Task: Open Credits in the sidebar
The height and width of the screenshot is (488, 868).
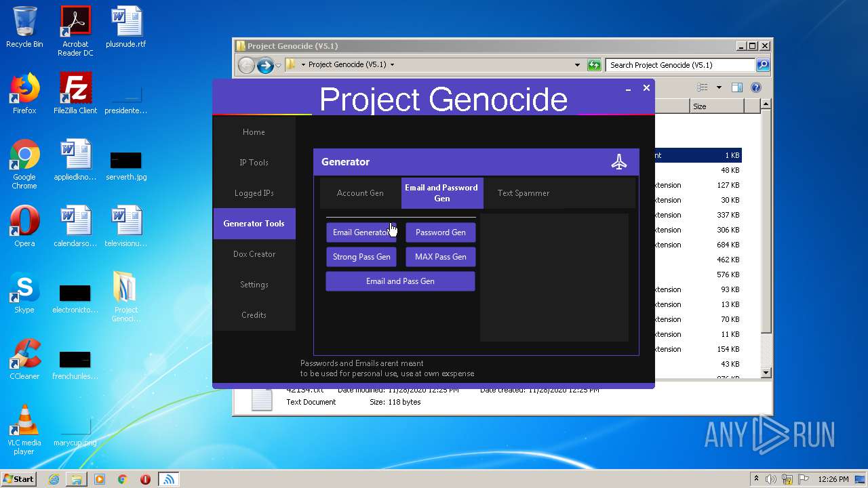Action: click(254, 315)
